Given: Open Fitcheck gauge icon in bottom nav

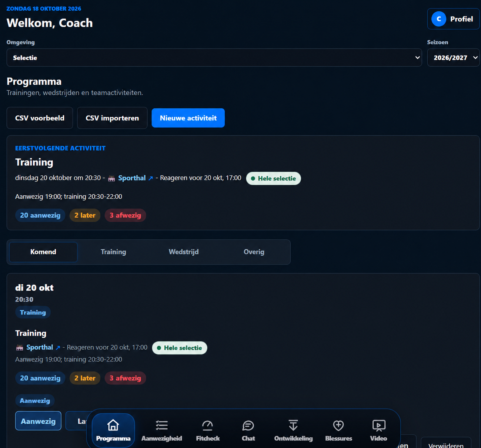Looking at the screenshot, I should (x=208, y=425).
